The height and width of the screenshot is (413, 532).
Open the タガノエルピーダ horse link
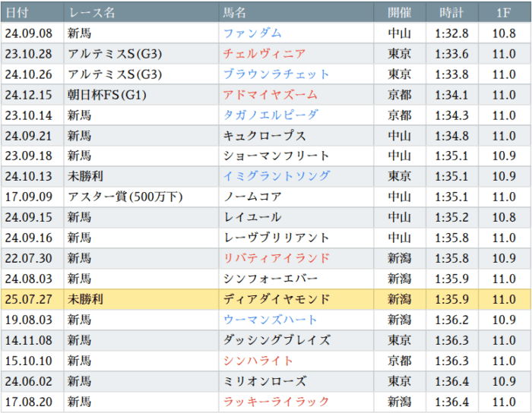point(271,115)
